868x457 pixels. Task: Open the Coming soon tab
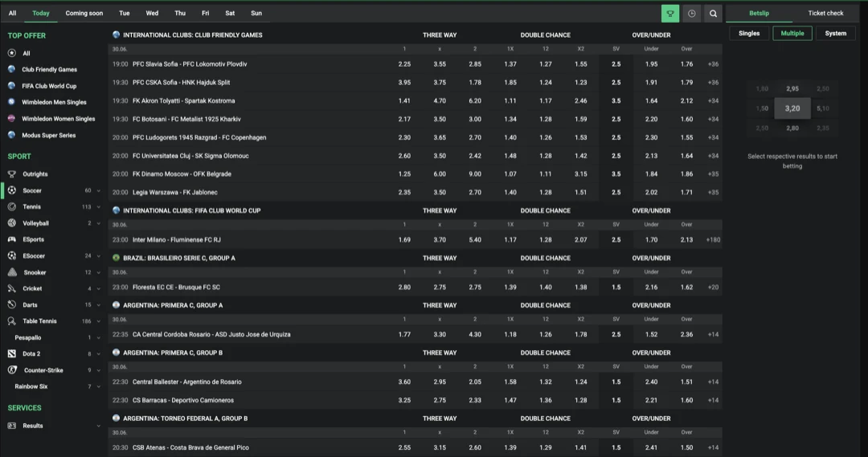pyautogui.click(x=84, y=14)
